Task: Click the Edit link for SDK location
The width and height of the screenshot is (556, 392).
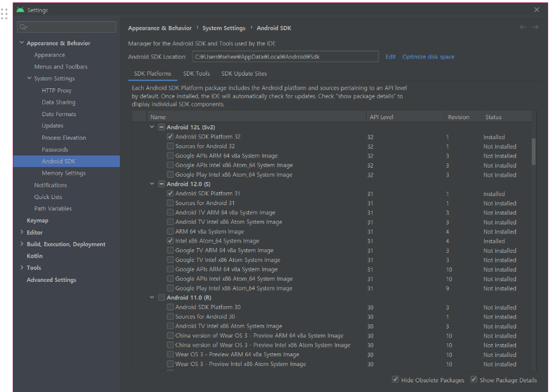Action: [391, 57]
